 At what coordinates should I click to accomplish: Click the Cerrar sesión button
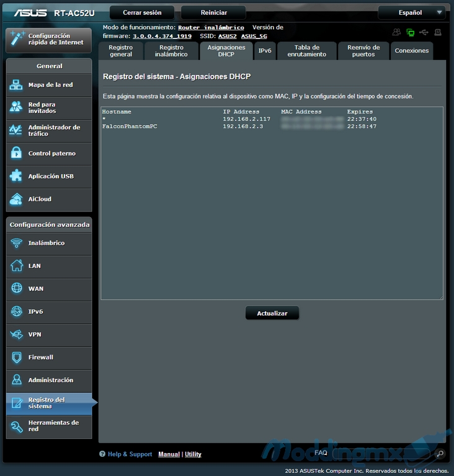142,13
